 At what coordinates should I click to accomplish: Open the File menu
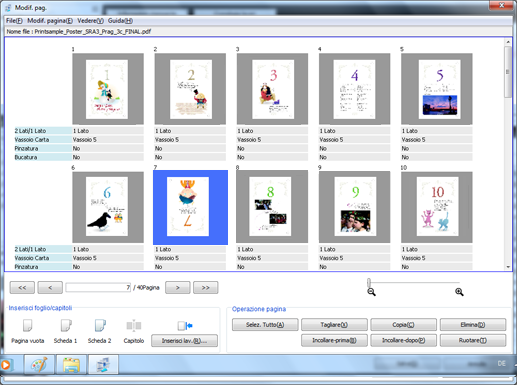[x=14, y=21]
